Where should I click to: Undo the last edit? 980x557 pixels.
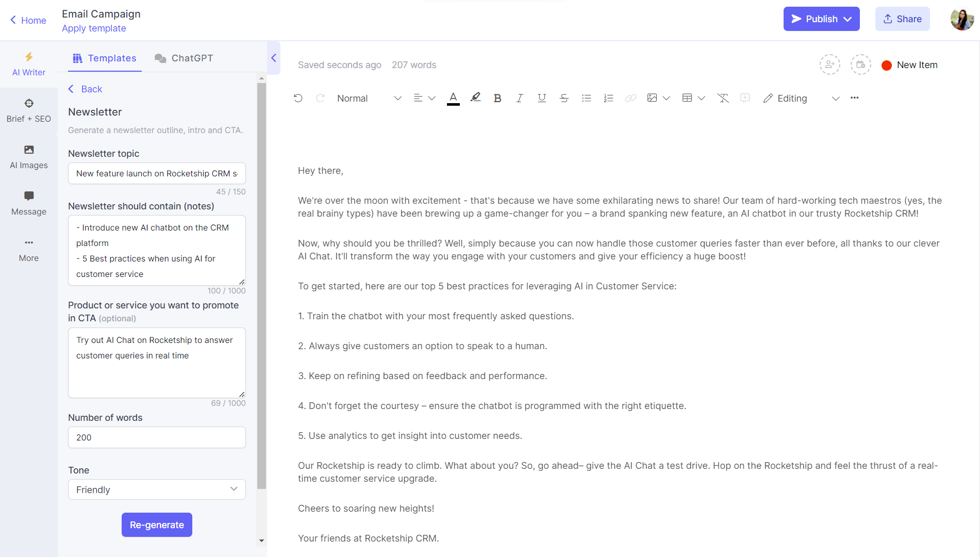pyautogui.click(x=298, y=98)
